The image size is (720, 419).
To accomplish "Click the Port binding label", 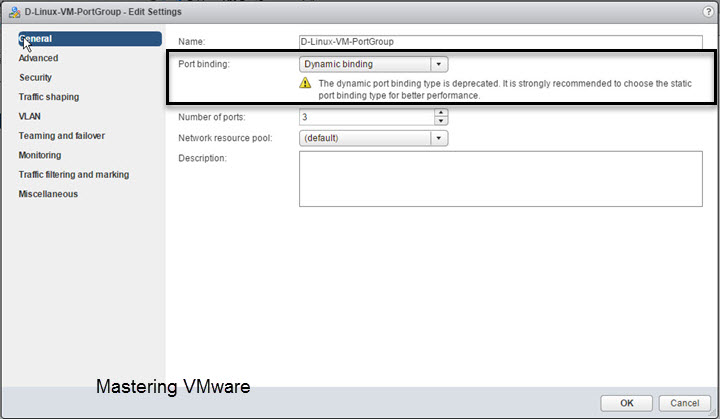I will (203, 64).
